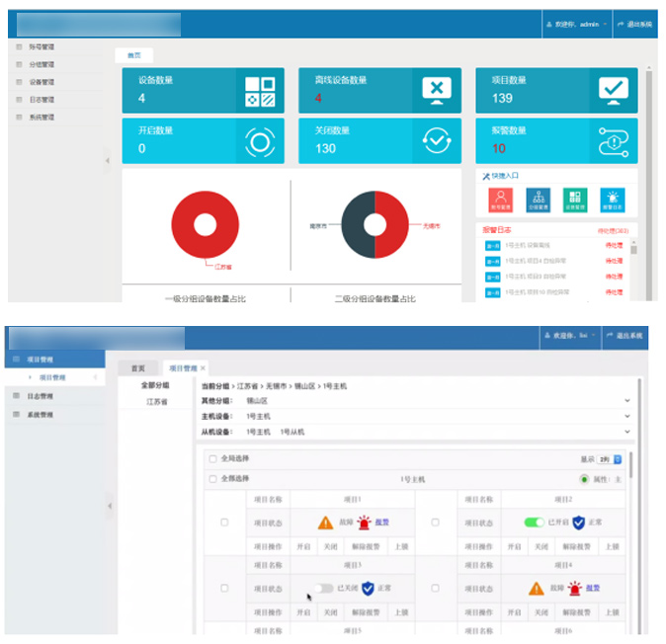This screenshot has height=644, width=666.
Task: Click 解除报警 button for 项目4
Action: point(576,612)
